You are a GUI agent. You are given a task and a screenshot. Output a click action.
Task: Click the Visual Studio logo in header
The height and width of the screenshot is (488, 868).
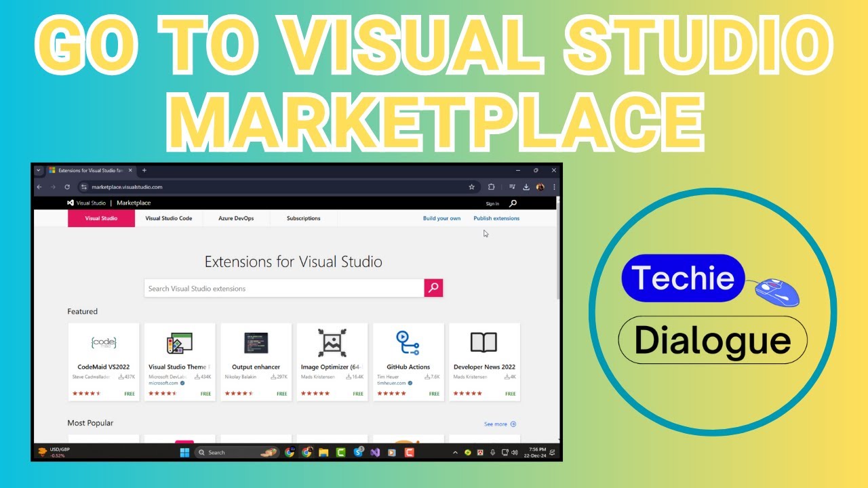pyautogui.click(x=70, y=203)
